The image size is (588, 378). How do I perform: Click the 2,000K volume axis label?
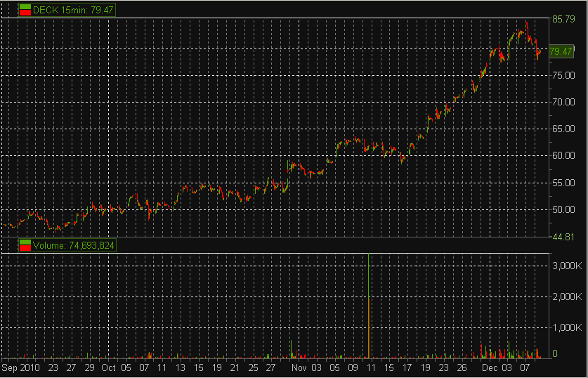click(x=567, y=297)
